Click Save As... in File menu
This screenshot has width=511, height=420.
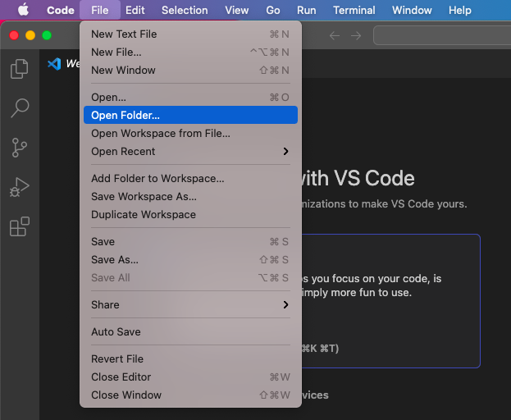[115, 260]
